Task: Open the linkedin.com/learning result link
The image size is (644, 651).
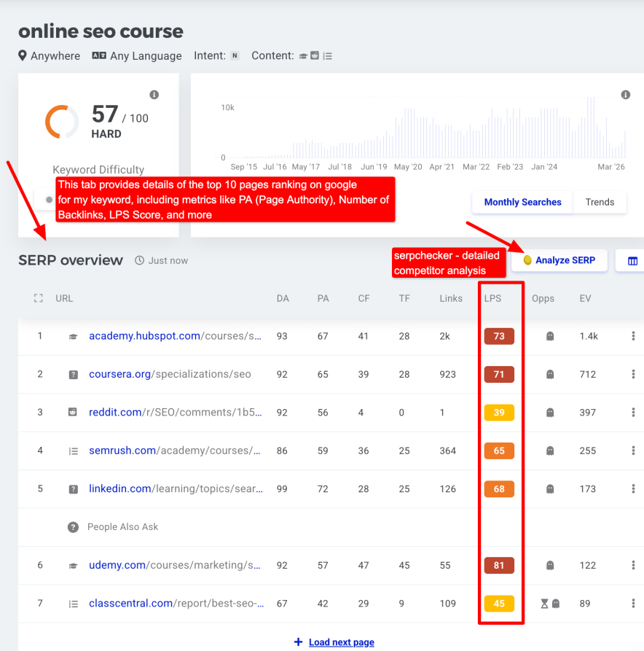Action: tap(175, 488)
